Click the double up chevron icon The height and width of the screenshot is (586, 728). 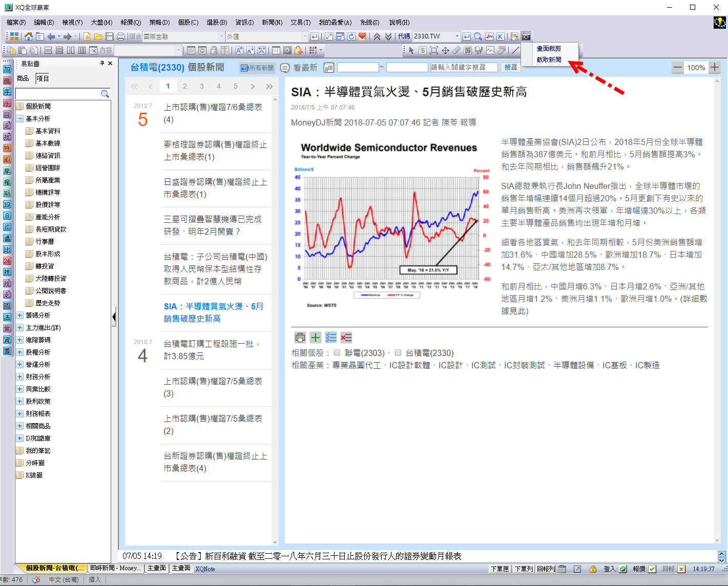[377, 36]
